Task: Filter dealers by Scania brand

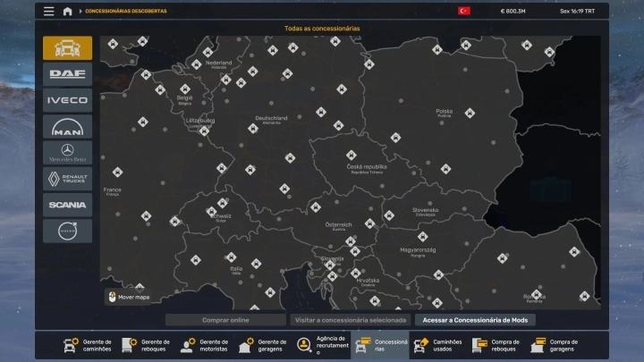Action: pyautogui.click(x=67, y=205)
